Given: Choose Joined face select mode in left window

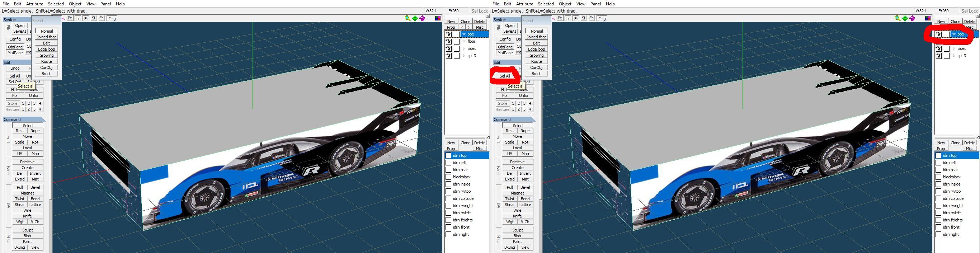Looking at the screenshot, I should coord(47,37).
